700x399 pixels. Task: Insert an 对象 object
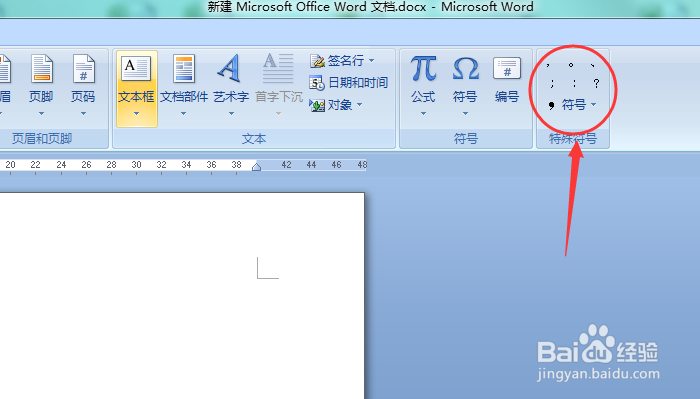click(336, 105)
